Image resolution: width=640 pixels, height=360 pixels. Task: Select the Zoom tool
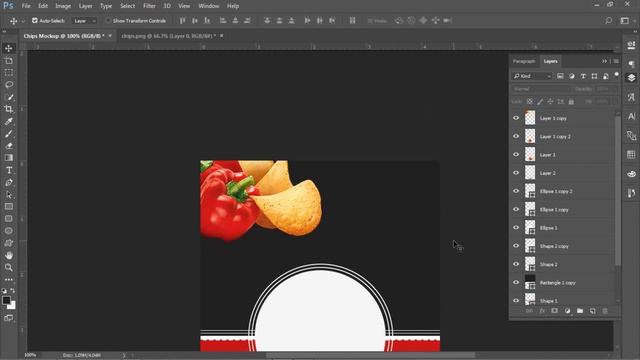click(x=9, y=268)
